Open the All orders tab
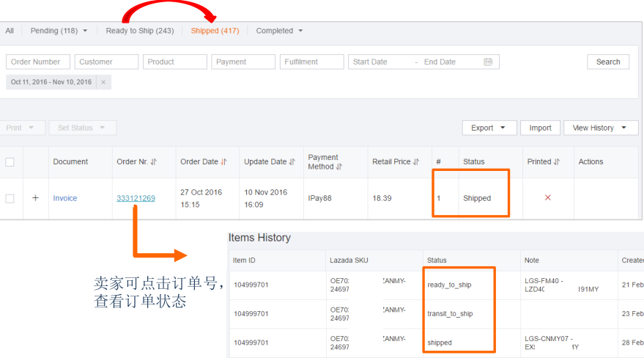The width and height of the screenshot is (644, 358). click(10, 31)
